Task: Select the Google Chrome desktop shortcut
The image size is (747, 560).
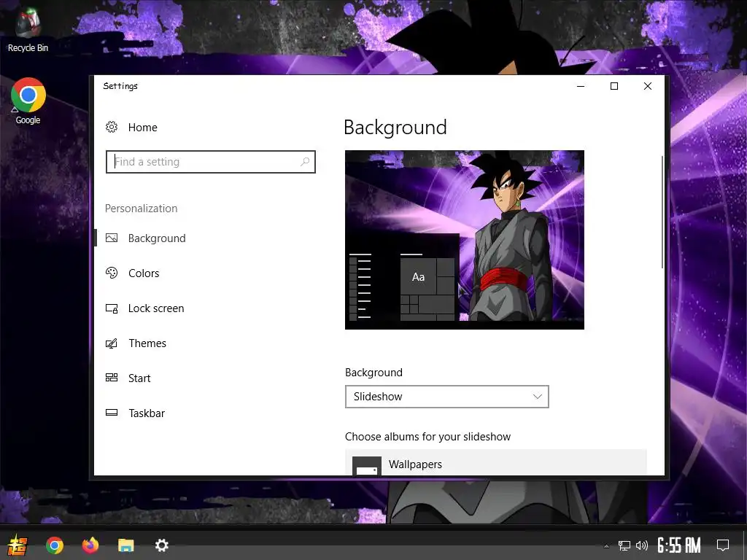Action: (x=28, y=101)
